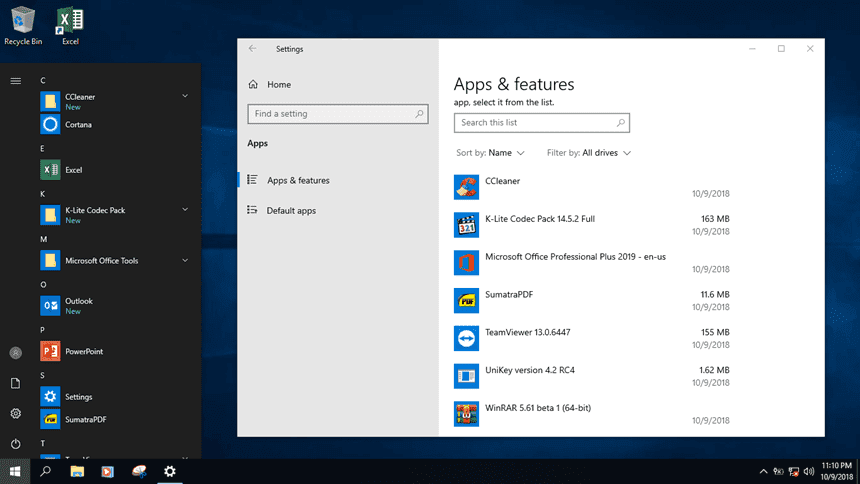
Task: Open Excel desktop shortcut icon
Action: (x=70, y=26)
